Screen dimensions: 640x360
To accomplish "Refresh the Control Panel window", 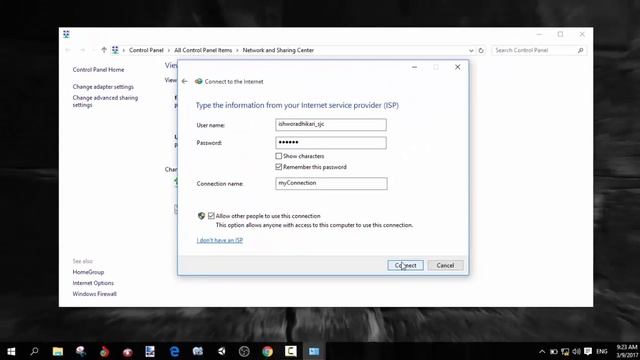I will point(481,51).
